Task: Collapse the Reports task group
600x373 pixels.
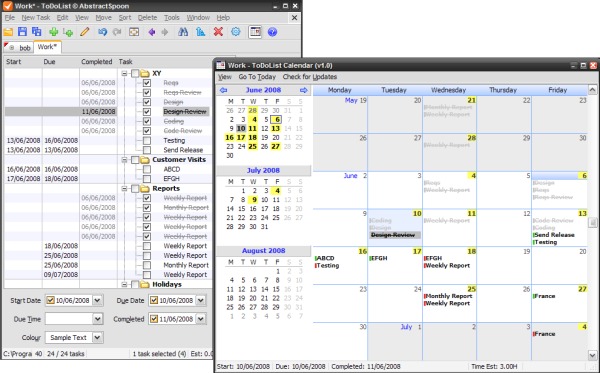Action: click(x=124, y=189)
